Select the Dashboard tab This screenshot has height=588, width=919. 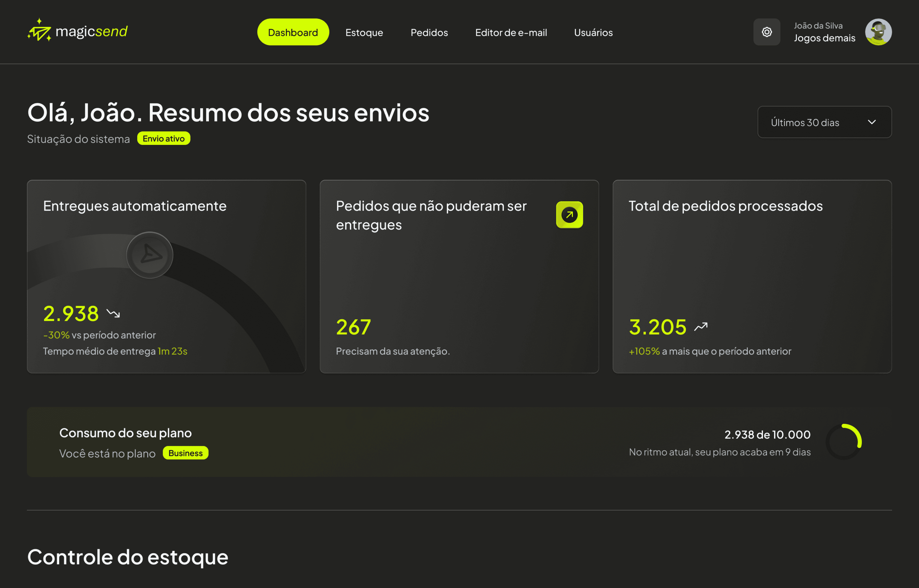point(293,32)
